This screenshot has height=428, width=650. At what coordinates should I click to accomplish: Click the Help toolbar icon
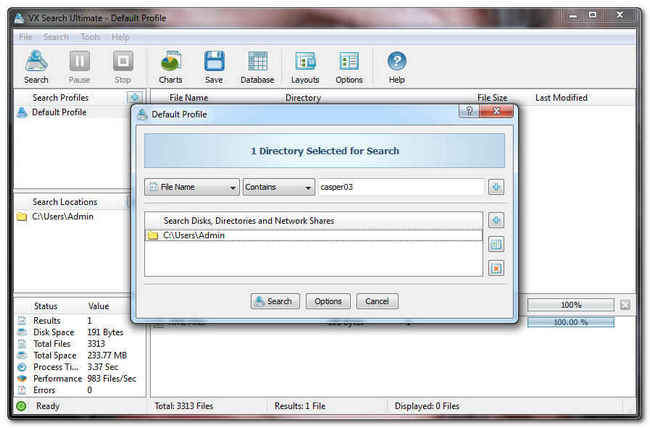click(x=397, y=67)
